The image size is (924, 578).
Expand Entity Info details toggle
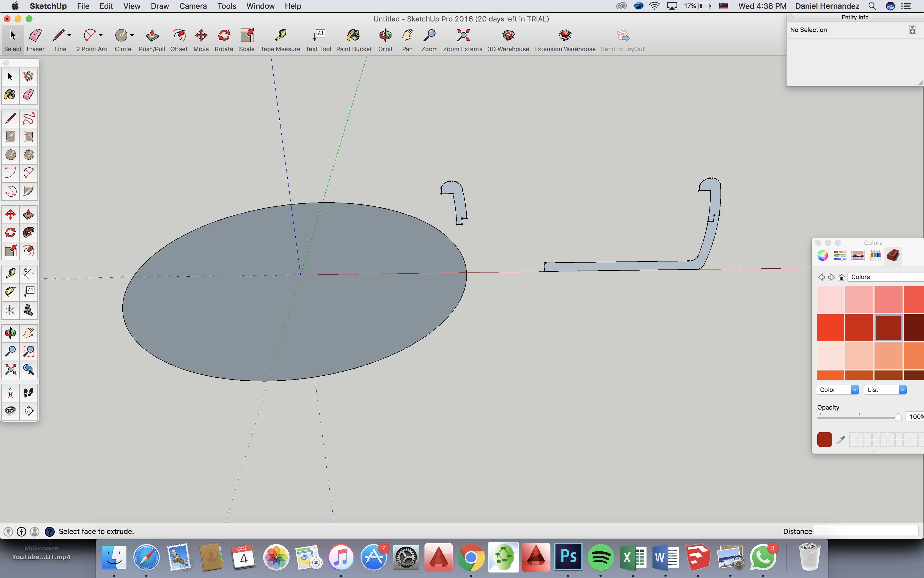point(912,30)
